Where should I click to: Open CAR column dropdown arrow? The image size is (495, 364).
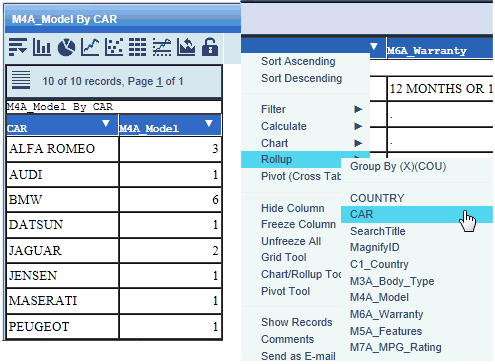pyautogui.click(x=106, y=123)
